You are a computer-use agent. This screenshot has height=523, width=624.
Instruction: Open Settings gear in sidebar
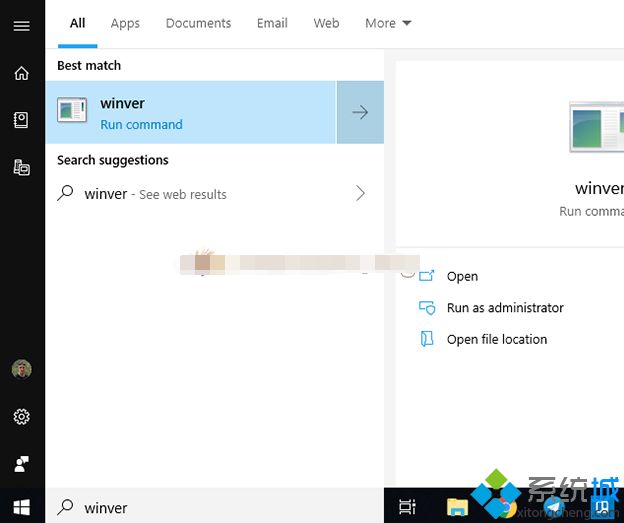coord(21,417)
